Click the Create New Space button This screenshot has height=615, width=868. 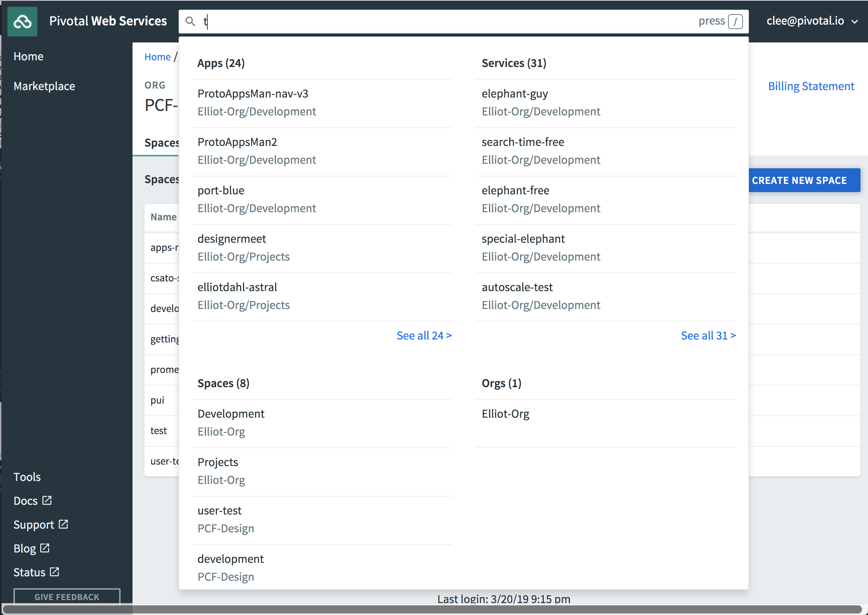pyautogui.click(x=804, y=180)
